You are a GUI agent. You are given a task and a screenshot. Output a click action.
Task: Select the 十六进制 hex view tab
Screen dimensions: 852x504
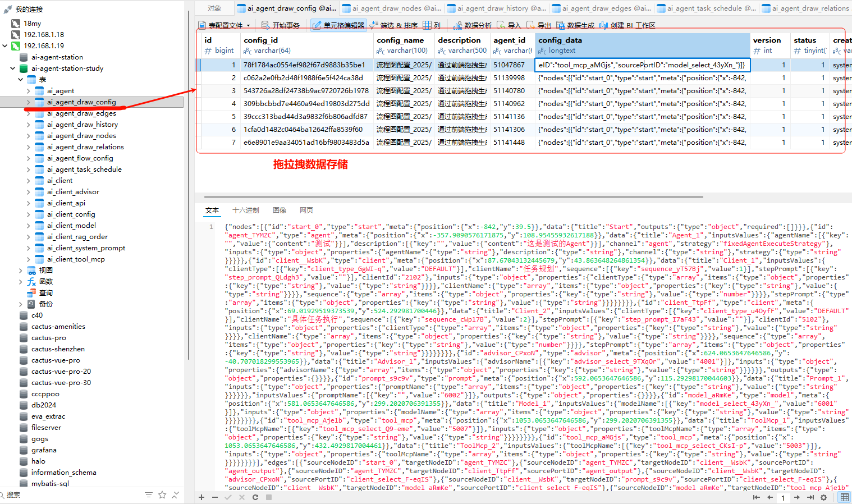pos(246,210)
